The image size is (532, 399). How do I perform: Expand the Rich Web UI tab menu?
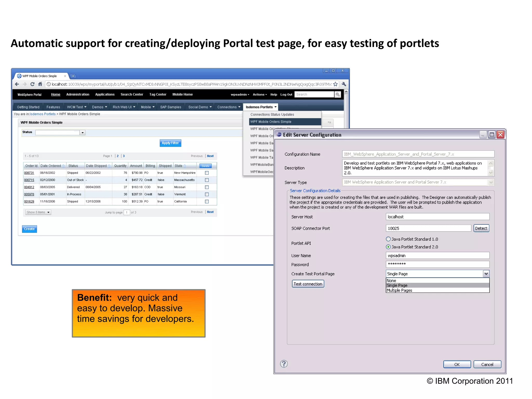(x=134, y=107)
